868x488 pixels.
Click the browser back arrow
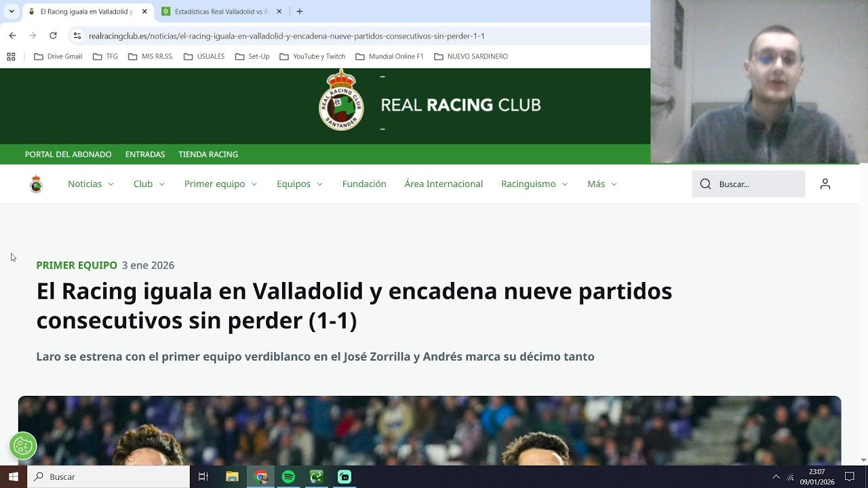[12, 35]
